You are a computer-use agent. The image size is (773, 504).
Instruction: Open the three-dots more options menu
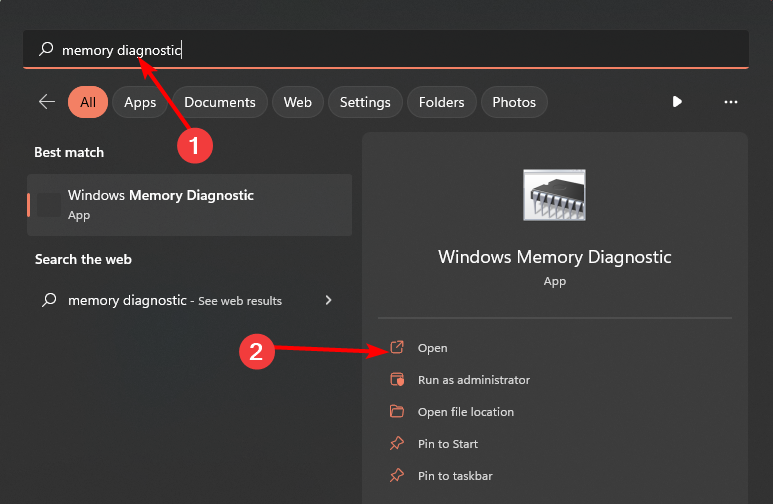pos(731,102)
